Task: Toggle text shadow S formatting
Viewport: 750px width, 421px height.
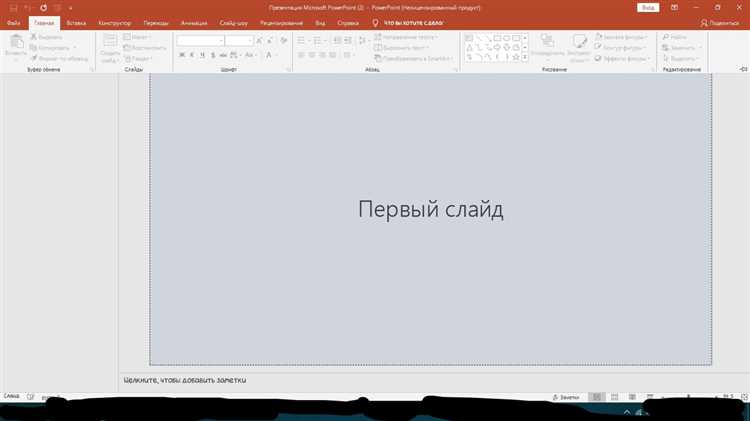Action: [213, 55]
